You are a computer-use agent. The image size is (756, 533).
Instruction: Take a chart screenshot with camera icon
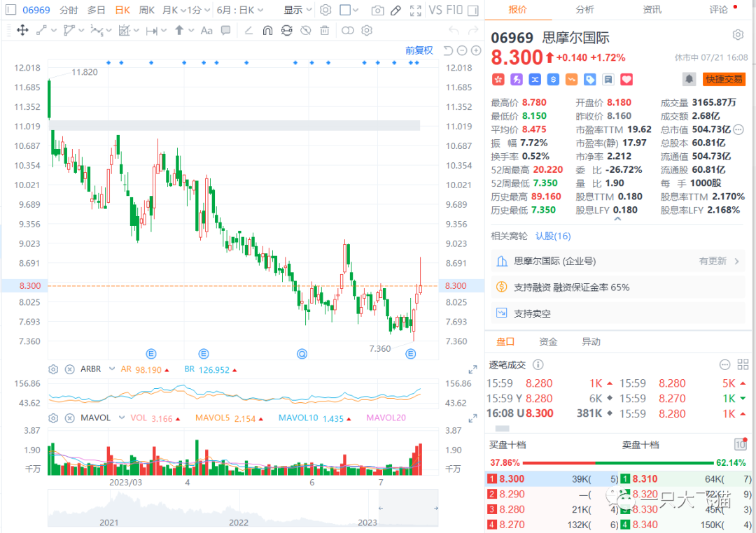(378, 10)
